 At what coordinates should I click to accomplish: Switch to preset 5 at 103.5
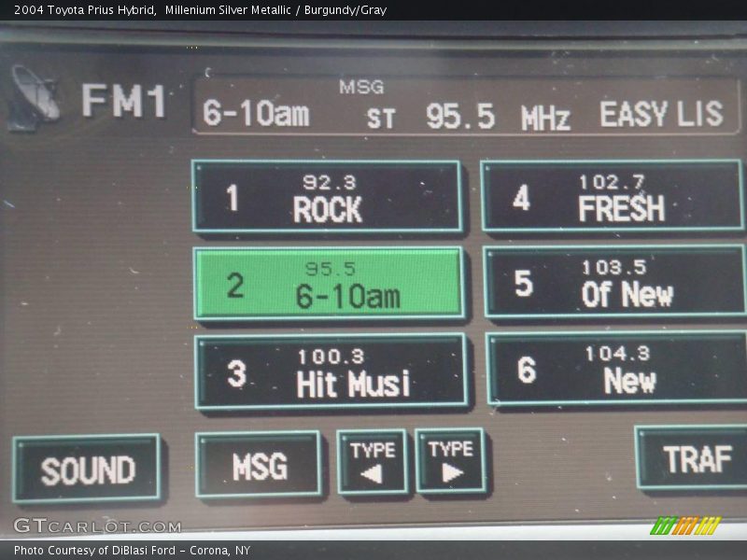coord(614,284)
